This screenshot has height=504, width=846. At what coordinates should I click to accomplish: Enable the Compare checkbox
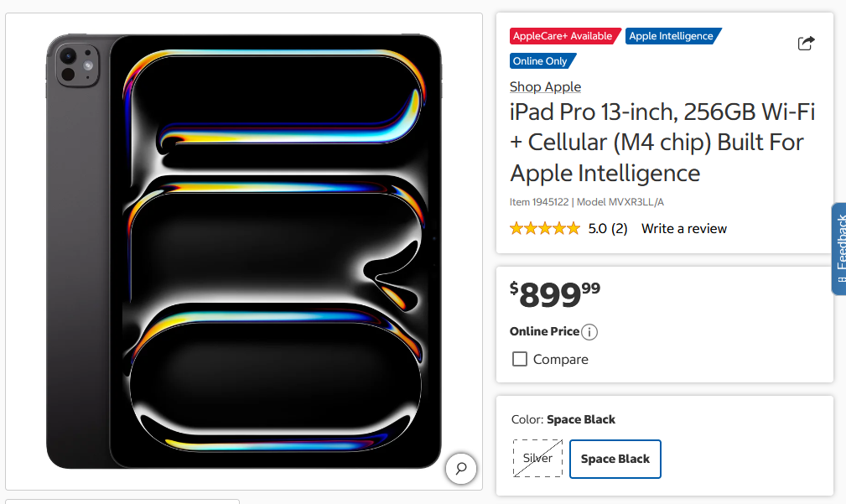(x=520, y=358)
